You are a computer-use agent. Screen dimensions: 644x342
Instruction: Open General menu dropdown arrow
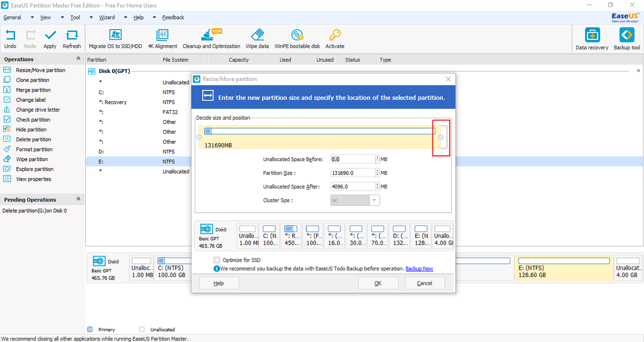[x=32, y=17]
